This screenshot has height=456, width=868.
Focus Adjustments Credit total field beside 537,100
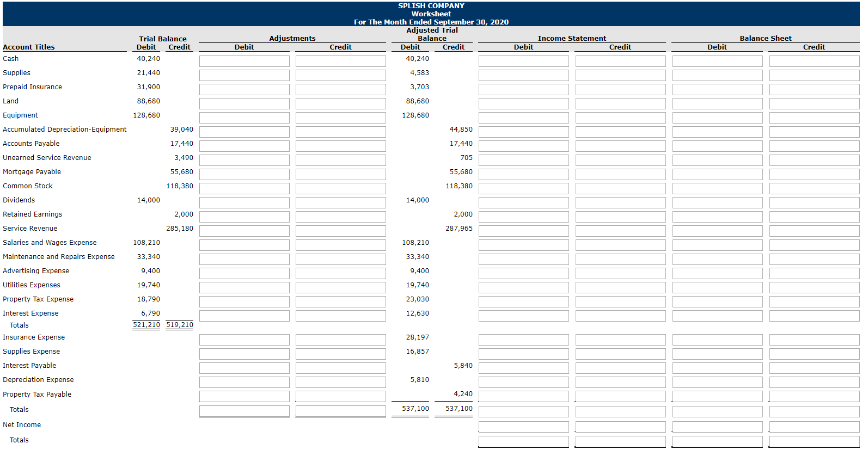(x=341, y=411)
